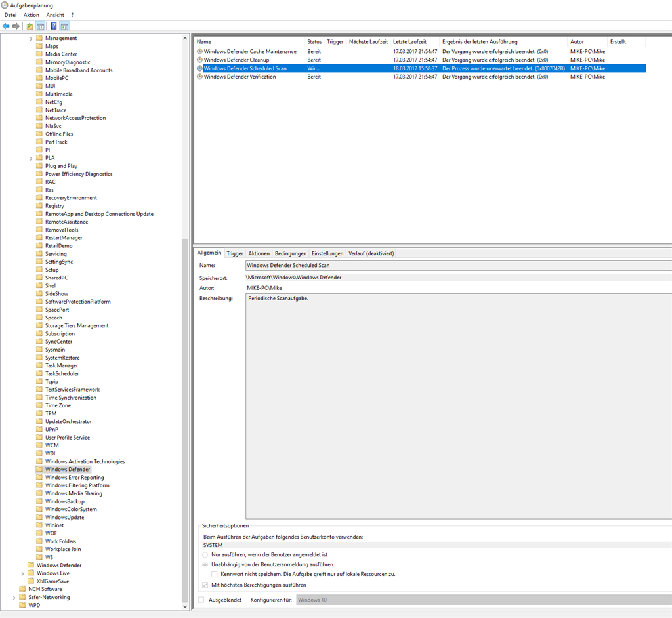The image size is (672, 618).
Task: Click the folder icon beside Work Folders
Action: pyautogui.click(x=39, y=541)
